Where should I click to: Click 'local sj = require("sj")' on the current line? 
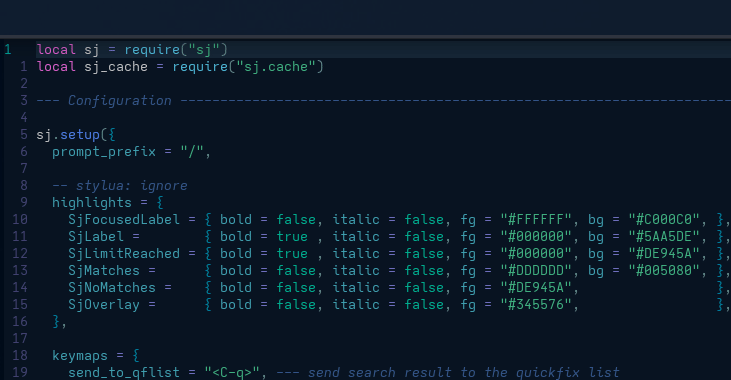point(132,49)
